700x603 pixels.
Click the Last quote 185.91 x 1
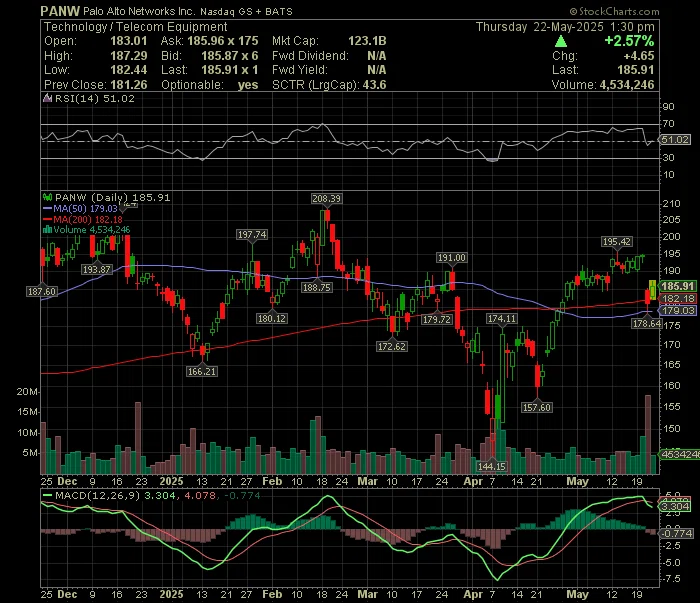click(x=229, y=70)
